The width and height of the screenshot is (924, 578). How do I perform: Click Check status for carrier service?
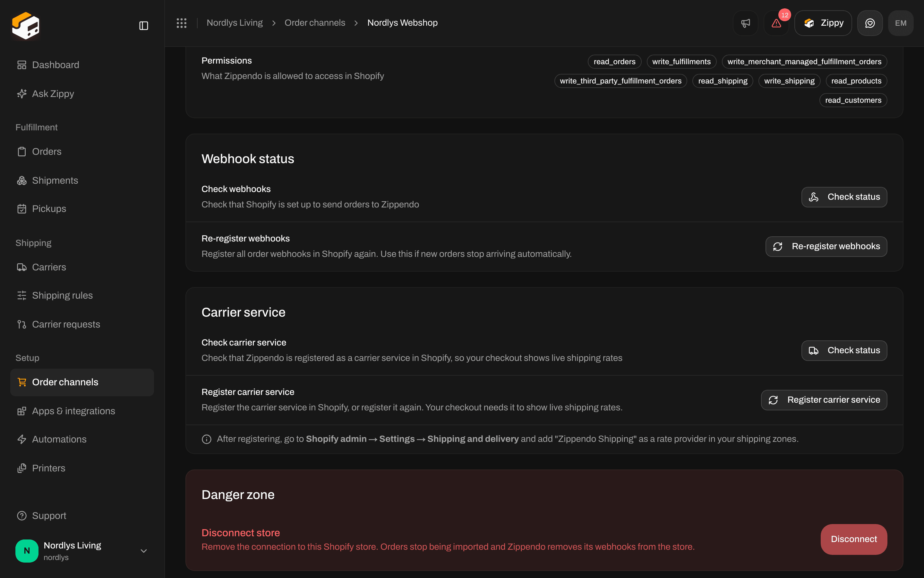pos(844,351)
